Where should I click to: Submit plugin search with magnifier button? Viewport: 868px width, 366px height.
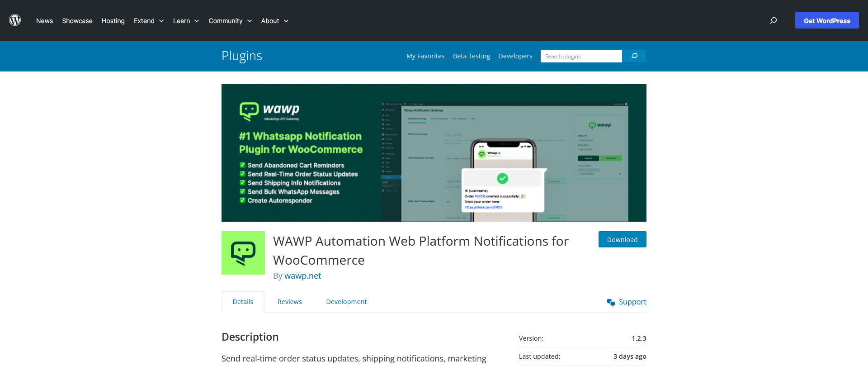(634, 56)
